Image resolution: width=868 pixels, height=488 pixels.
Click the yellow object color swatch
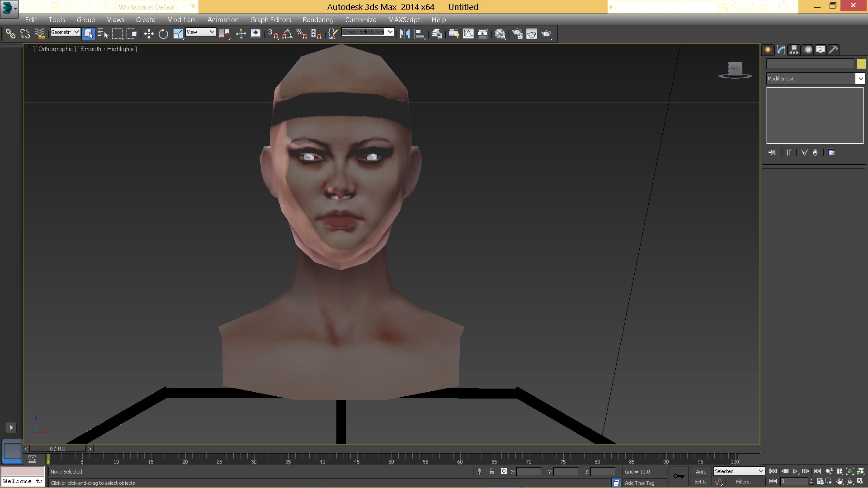pos(861,64)
